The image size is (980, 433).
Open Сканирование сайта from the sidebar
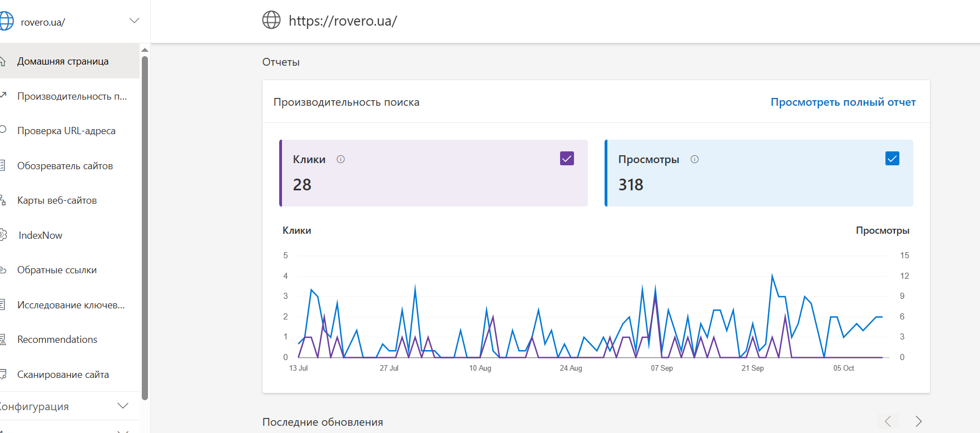63,375
